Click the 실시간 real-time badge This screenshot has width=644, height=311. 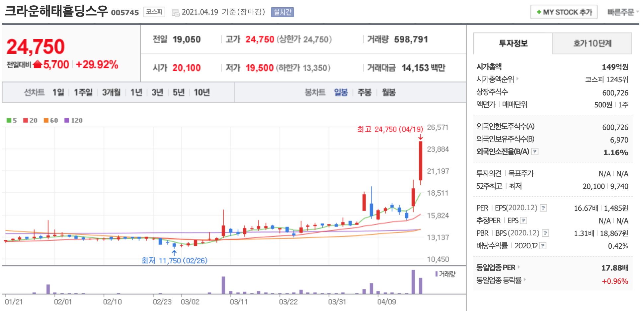point(282,12)
